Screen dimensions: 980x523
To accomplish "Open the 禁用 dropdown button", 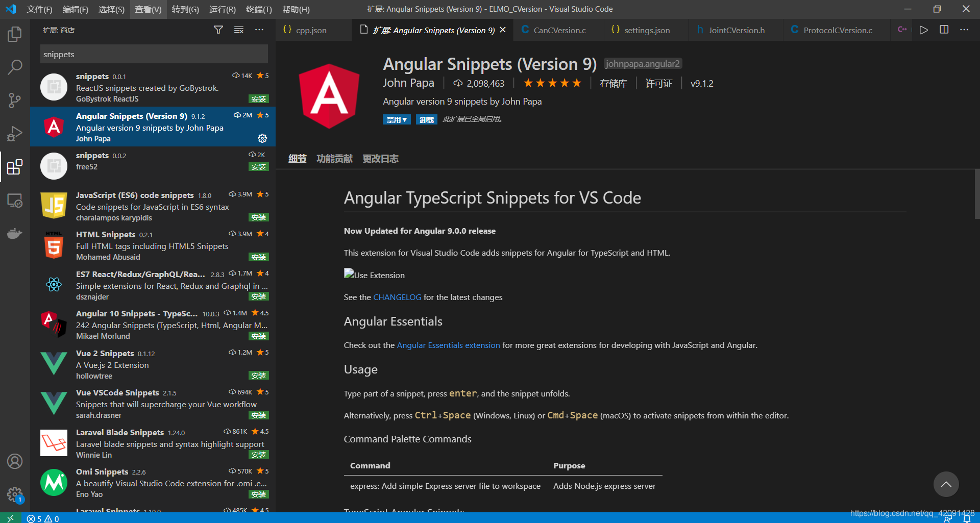I will [x=397, y=119].
